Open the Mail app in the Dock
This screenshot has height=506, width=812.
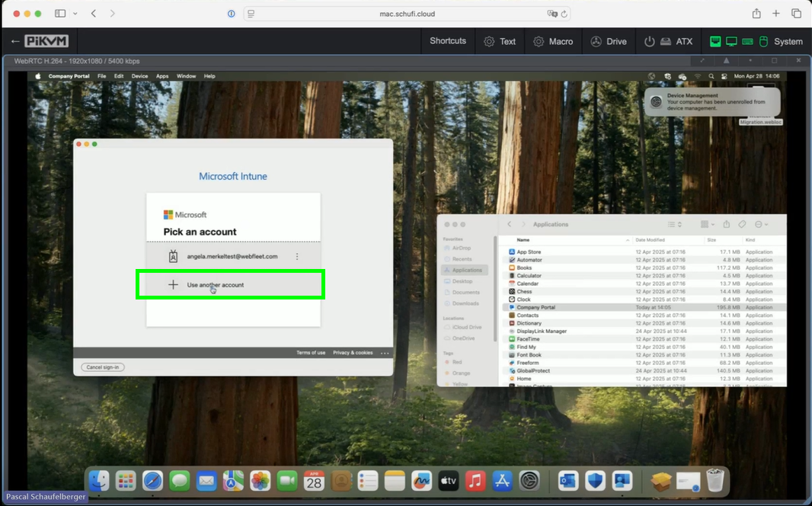pos(206,481)
